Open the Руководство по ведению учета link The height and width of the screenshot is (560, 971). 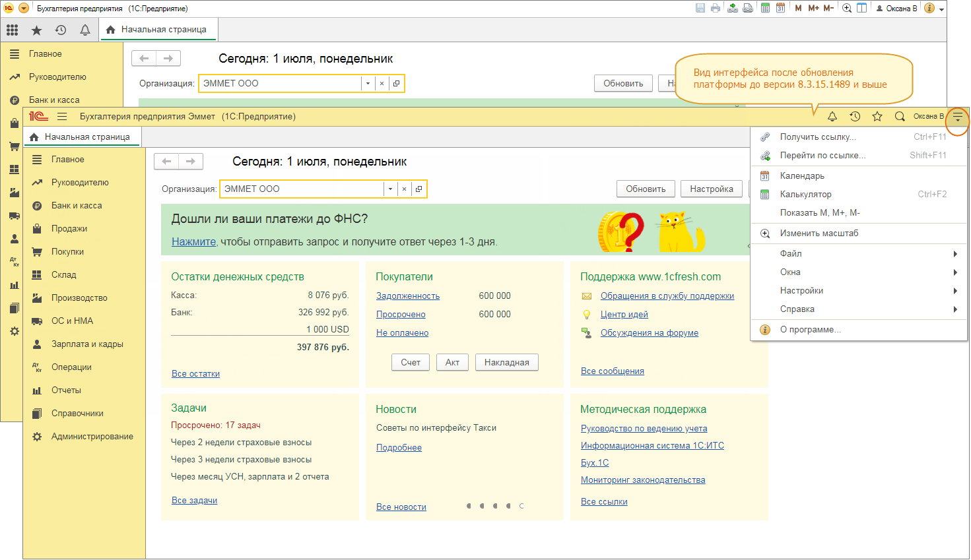[644, 429]
